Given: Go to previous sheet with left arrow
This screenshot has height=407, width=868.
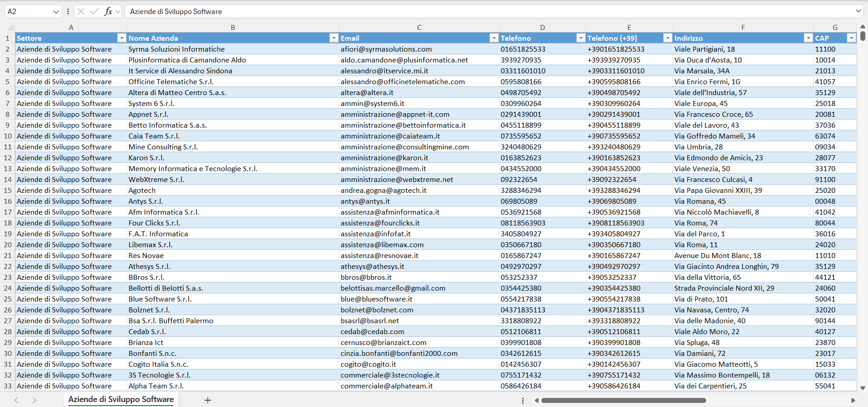Looking at the screenshot, I should [x=16, y=400].
